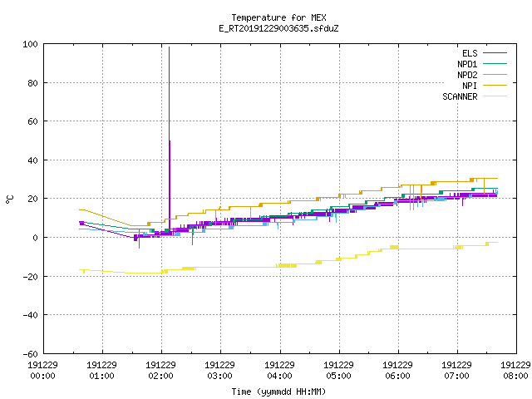Click the x-axis tick label 01:00

pyautogui.click(x=101, y=376)
